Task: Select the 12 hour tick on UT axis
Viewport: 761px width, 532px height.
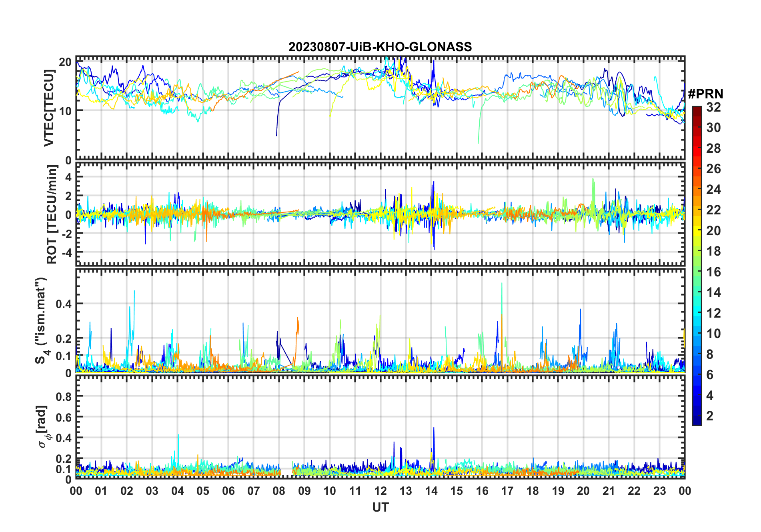Action: [380, 491]
